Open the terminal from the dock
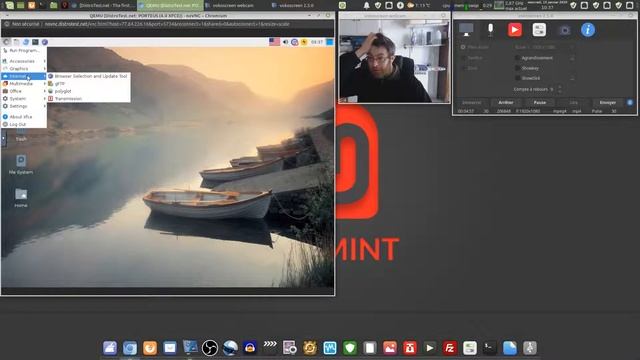Viewport: 640px width, 360px height. 489,348
